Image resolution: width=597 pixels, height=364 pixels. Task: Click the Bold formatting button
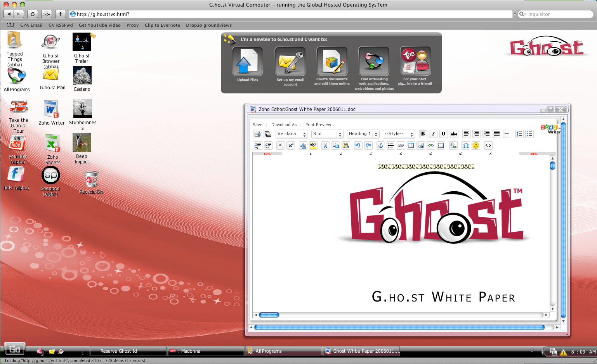[423, 134]
